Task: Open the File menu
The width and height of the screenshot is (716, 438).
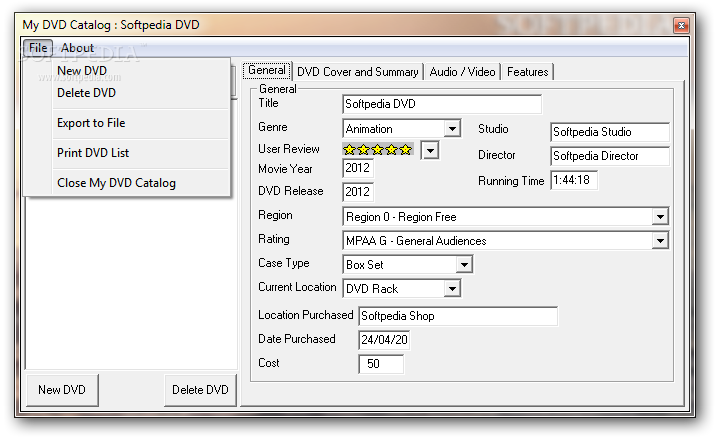Action: tap(38, 47)
